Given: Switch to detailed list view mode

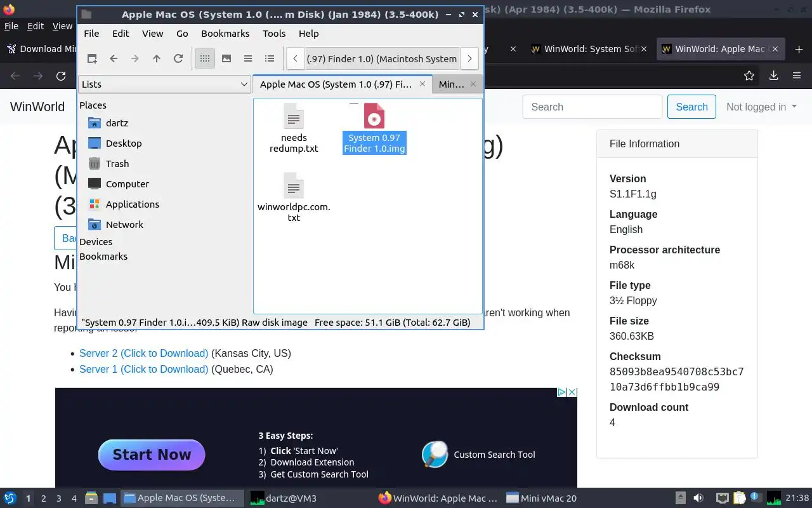Looking at the screenshot, I should click(x=270, y=58).
